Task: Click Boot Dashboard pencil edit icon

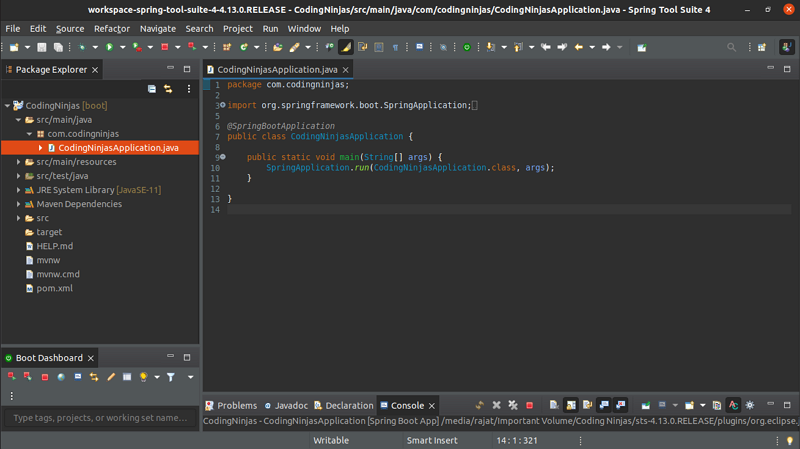Action: point(111,377)
